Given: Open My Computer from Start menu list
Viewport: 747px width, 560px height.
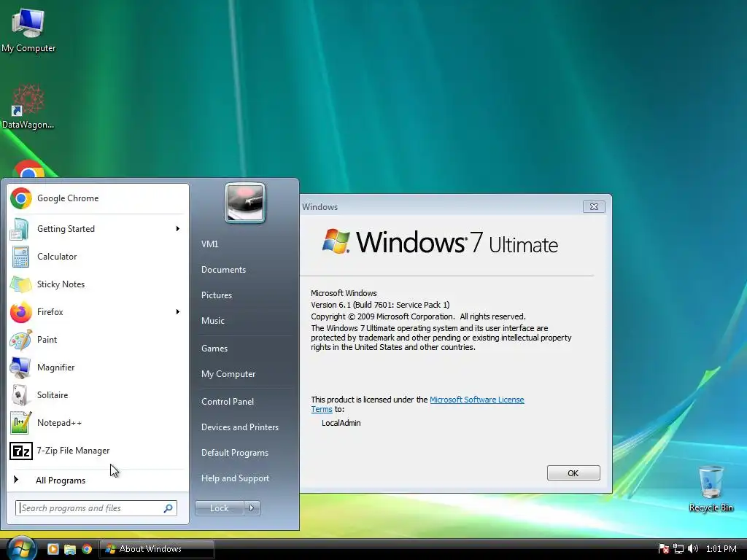Looking at the screenshot, I should point(228,374).
